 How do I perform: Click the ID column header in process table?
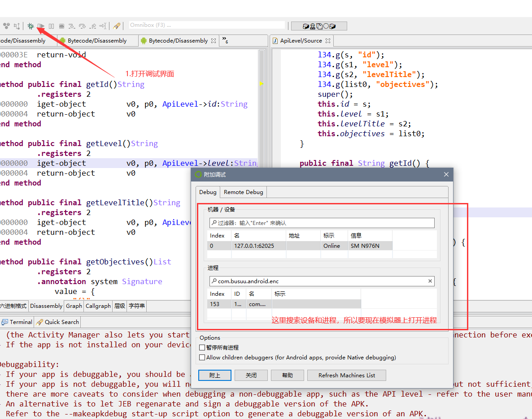pyautogui.click(x=239, y=294)
